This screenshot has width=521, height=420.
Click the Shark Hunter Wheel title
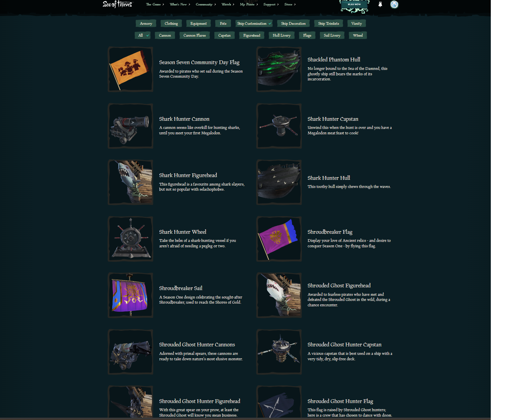tap(182, 232)
